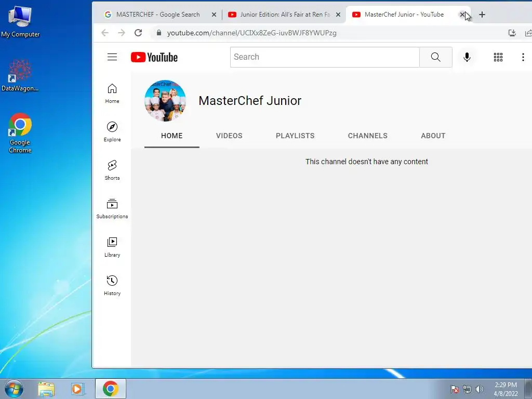
Task: Go back in Chrome
Action: [105, 33]
